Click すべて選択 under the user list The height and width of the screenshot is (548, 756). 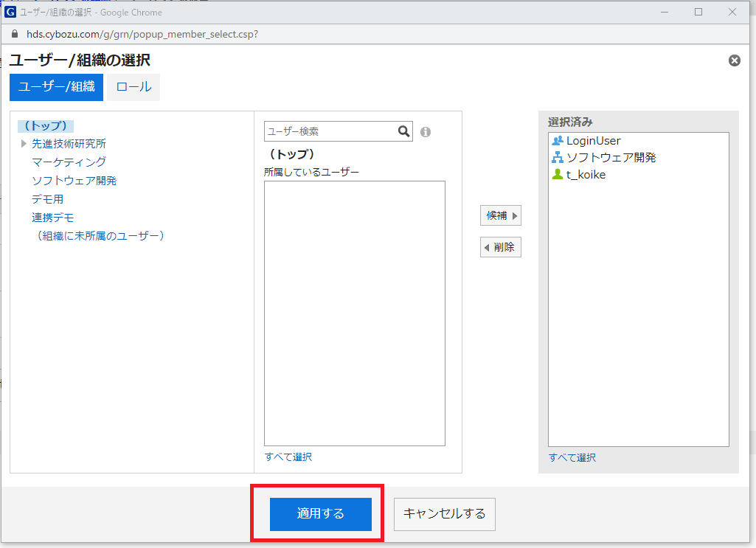(x=288, y=457)
